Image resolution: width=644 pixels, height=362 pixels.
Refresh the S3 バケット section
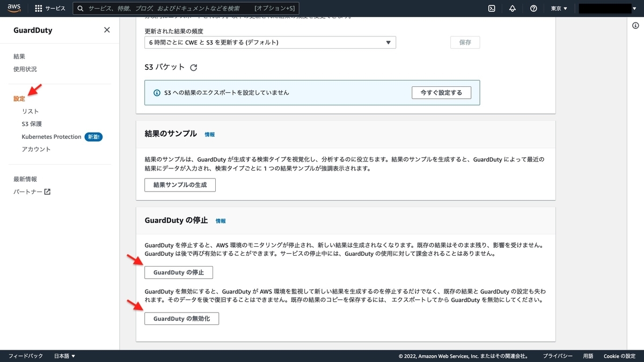click(x=194, y=67)
